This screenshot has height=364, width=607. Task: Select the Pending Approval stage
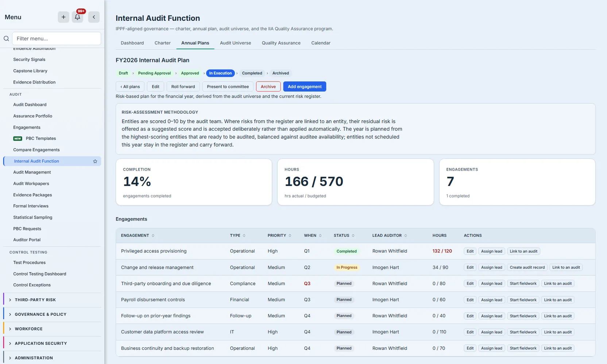[154, 73]
